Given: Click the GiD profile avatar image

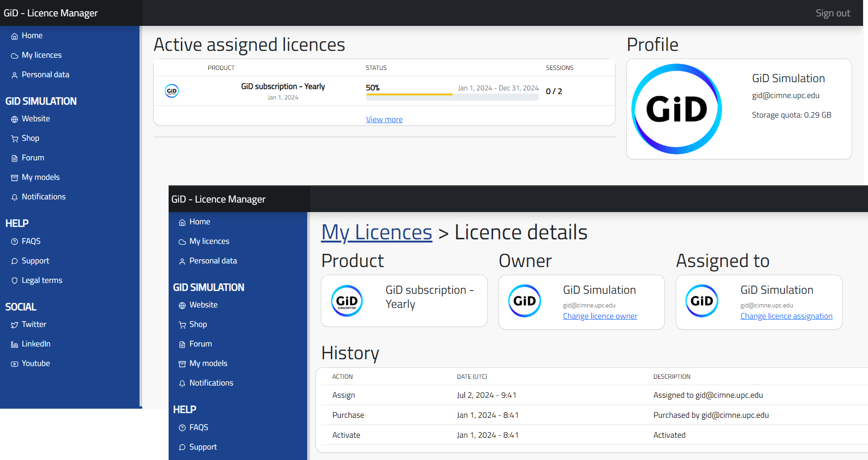Looking at the screenshot, I should click(677, 109).
